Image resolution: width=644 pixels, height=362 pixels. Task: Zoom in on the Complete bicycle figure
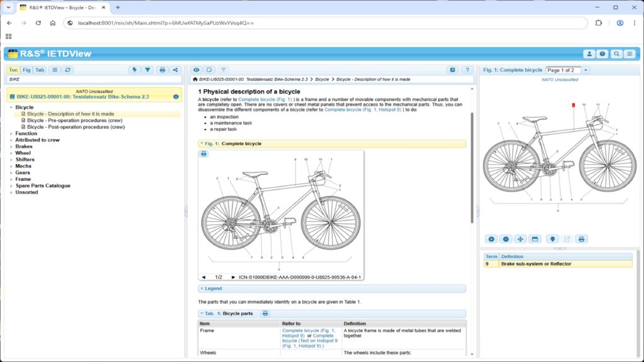(x=491, y=239)
